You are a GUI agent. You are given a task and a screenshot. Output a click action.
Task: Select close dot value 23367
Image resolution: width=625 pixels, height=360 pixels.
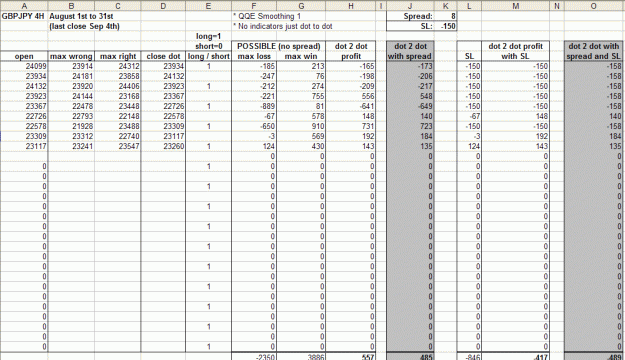click(163, 96)
